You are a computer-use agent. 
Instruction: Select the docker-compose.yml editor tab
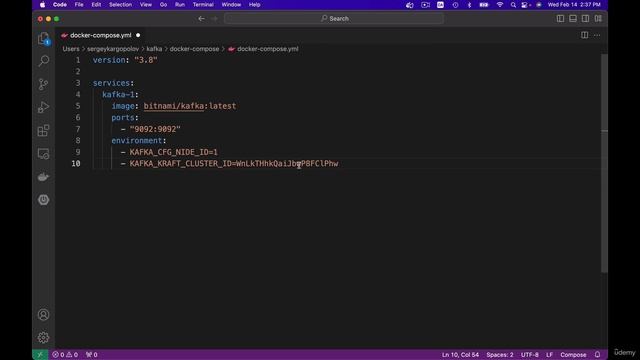tap(100, 35)
